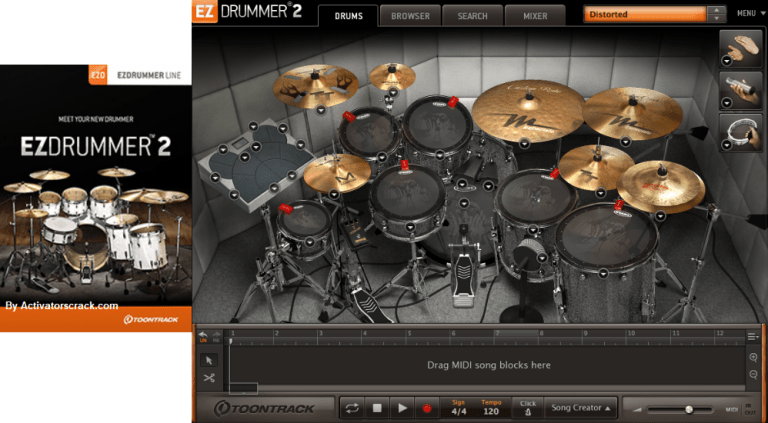Hit the hi-hat cymbal
The height and width of the screenshot is (423, 768).
pyautogui.click(x=337, y=173)
